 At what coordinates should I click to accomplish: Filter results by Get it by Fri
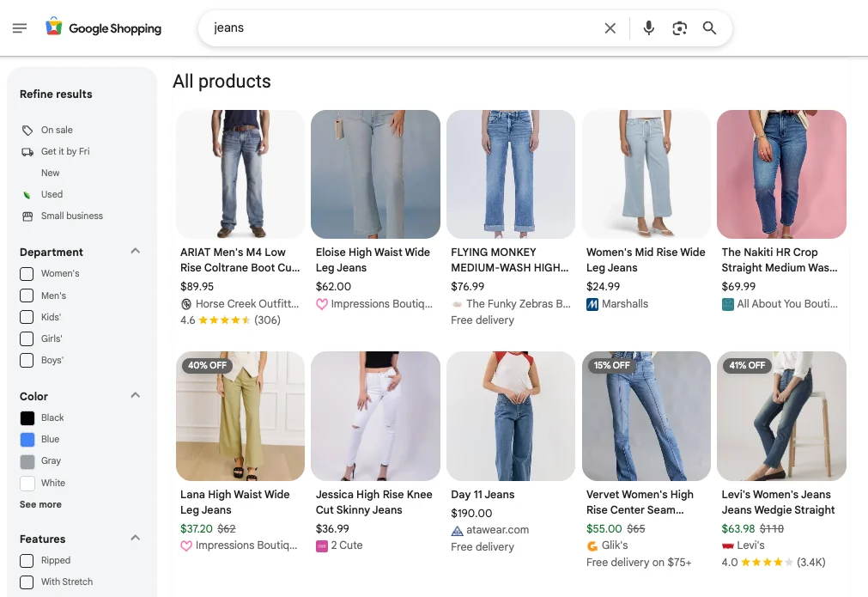pos(64,152)
